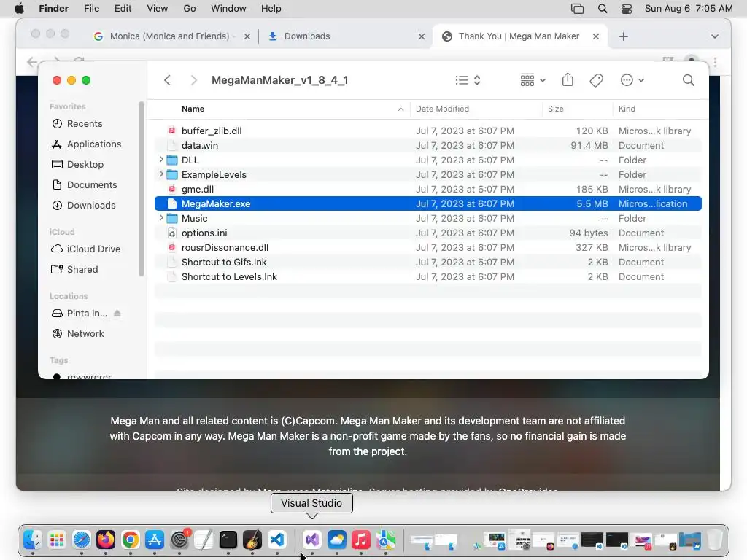Select the Shortcut to Gifs.lnk file

[427, 262]
